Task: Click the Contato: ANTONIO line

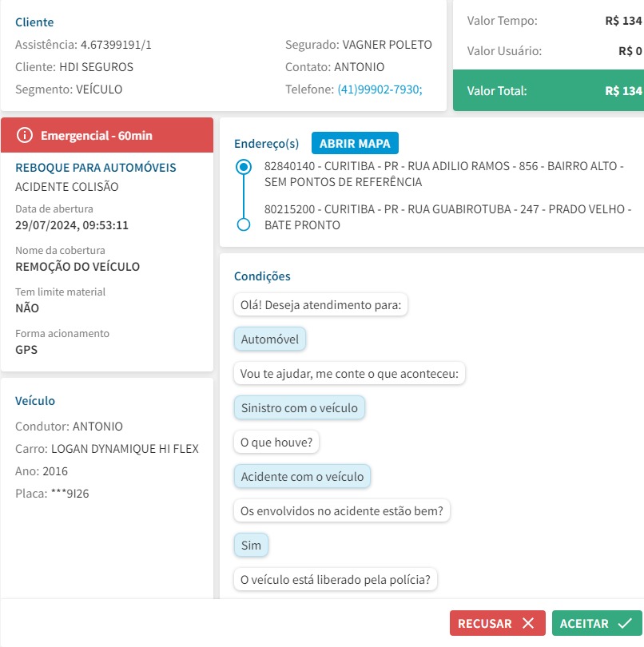Action: 335,67
